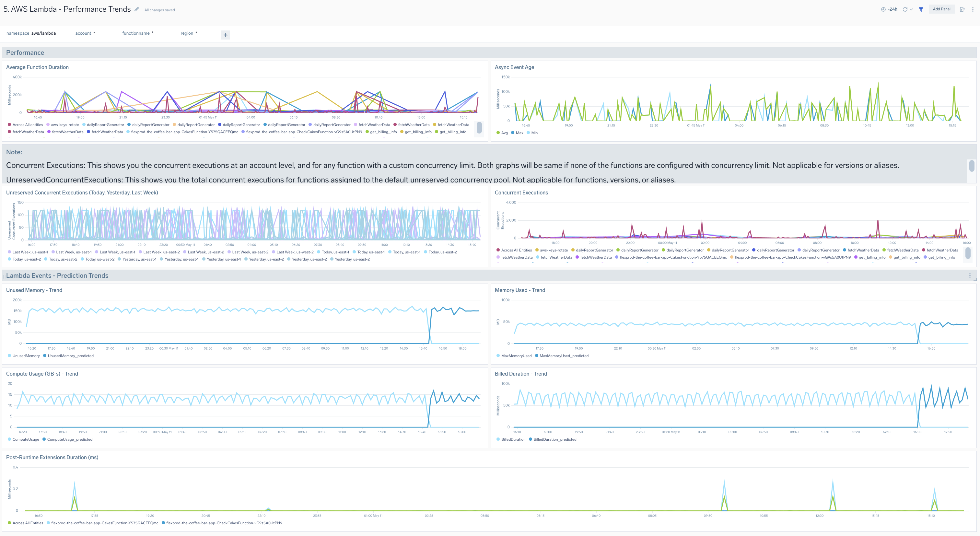Click the share dashboard icon
The image size is (980, 536).
point(962,9)
